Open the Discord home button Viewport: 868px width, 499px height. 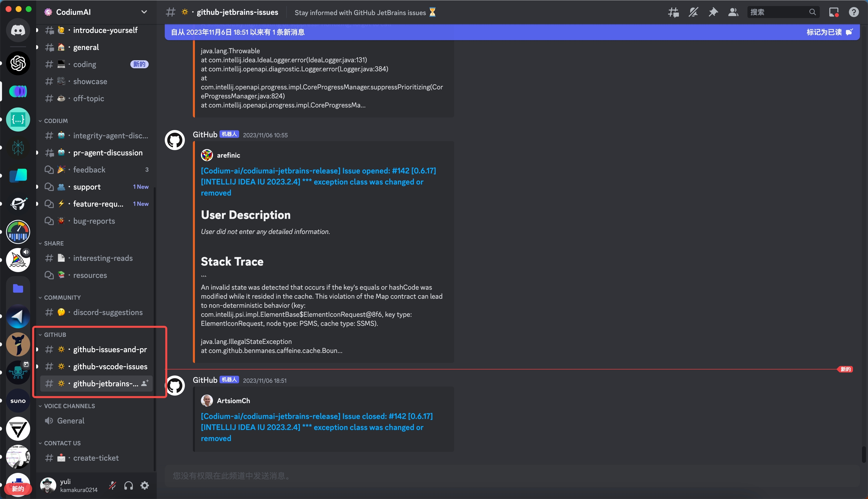[x=18, y=30]
